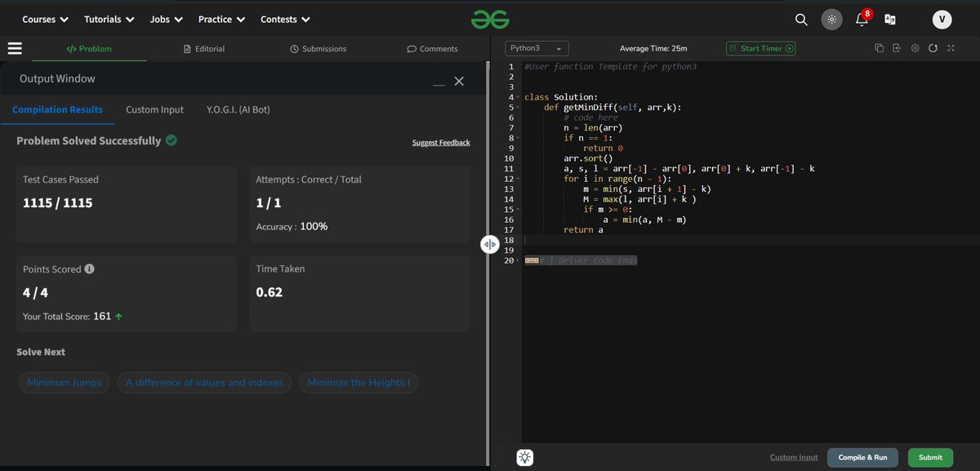This screenshot has width=980, height=471.
Task: Click the editor exit/import arrow icon
Action: point(897,48)
